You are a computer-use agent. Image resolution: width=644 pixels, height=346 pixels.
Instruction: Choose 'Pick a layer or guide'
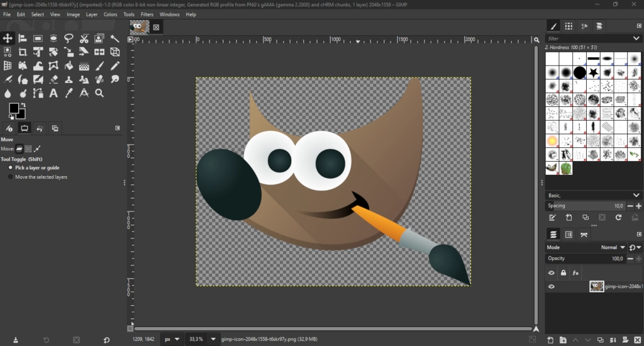pos(34,168)
